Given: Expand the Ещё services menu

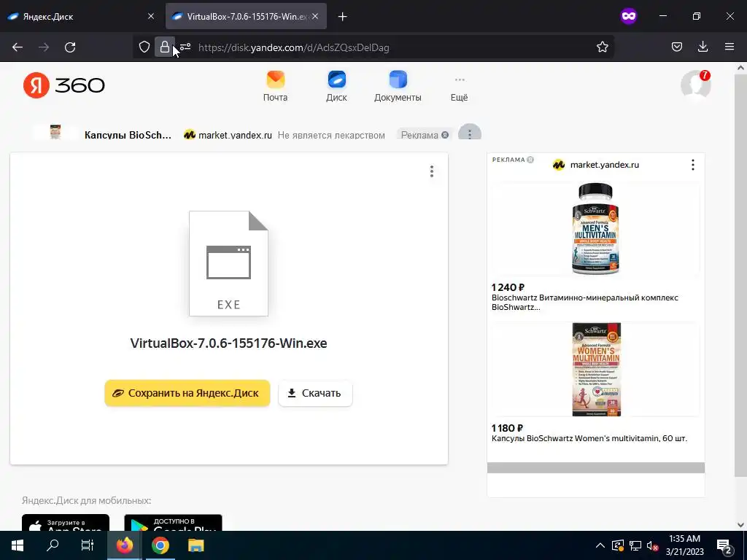Looking at the screenshot, I should pyautogui.click(x=460, y=88).
